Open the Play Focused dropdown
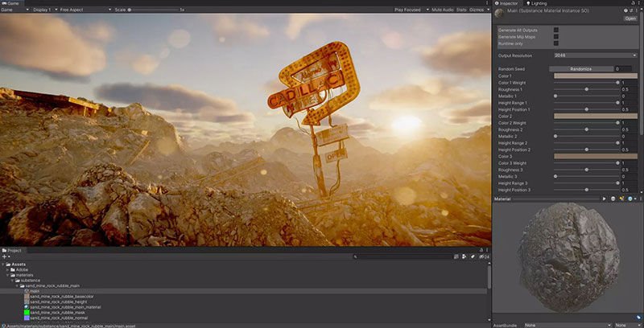Image resolution: width=644 pixels, height=328 pixels. point(411,10)
